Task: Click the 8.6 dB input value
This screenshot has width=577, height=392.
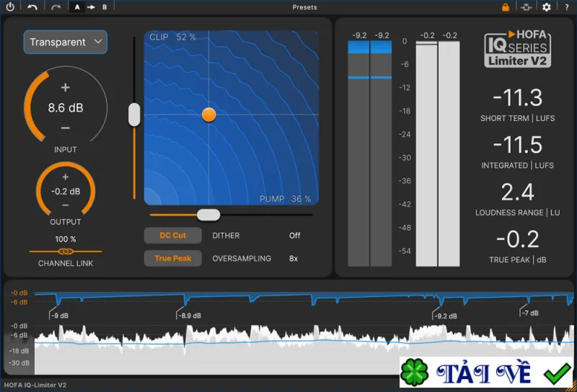Action: 66,108
